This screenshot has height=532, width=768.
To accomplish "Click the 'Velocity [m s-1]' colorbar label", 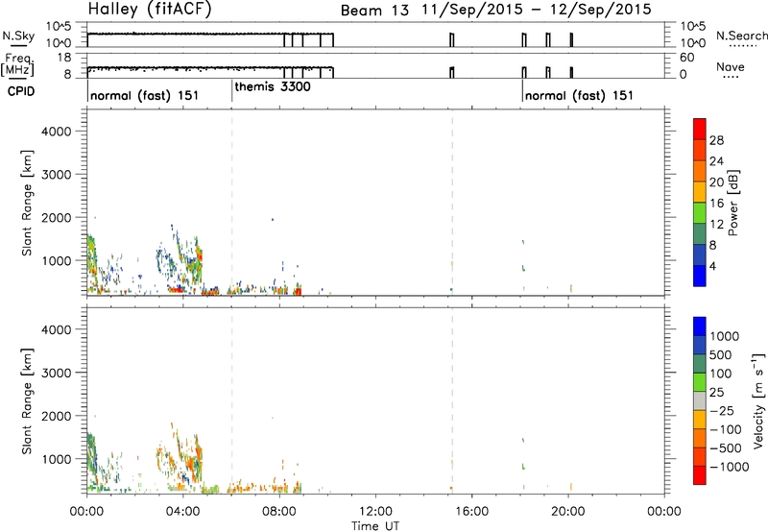I will 758,400.
